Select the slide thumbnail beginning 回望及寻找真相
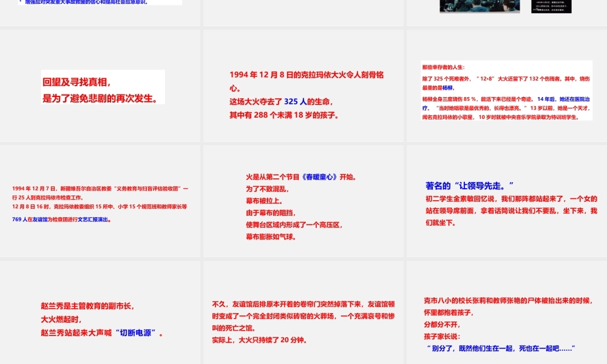 (100, 86)
